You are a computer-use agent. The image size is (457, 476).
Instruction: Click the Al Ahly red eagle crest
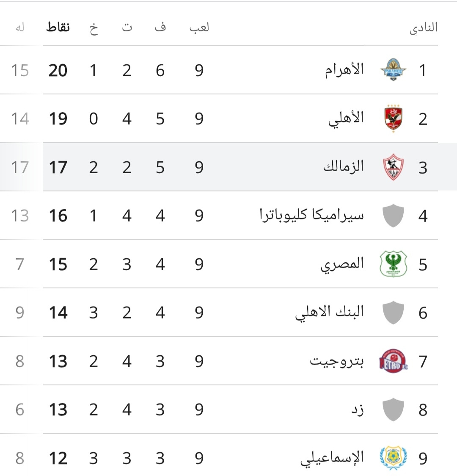tap(393, 119)
